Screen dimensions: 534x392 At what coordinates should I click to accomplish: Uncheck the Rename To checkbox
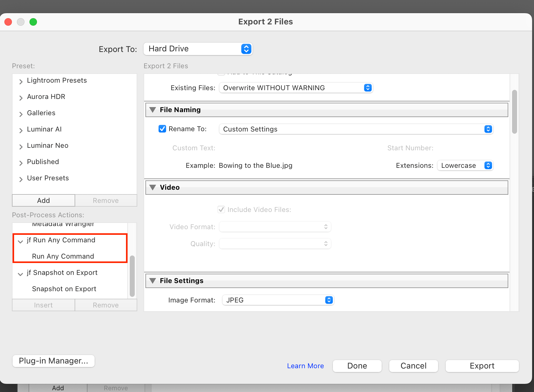click(x=162, y=129)
